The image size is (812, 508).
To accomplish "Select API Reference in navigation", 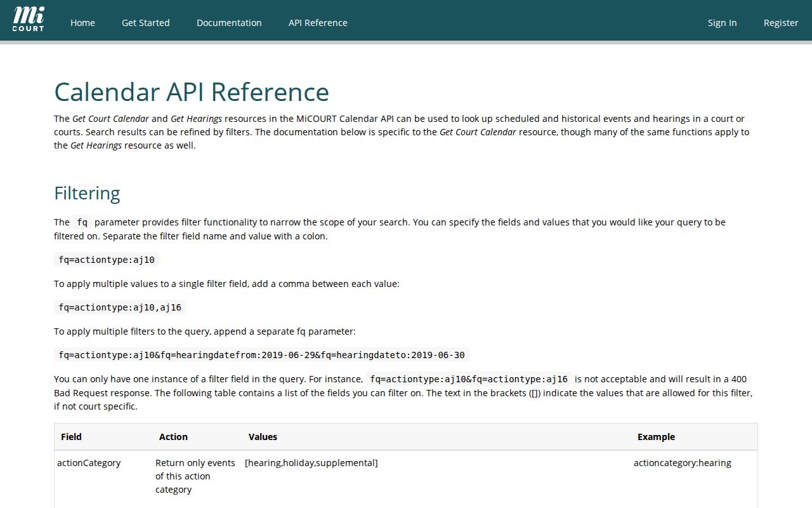I will click(x=318, y=23).
